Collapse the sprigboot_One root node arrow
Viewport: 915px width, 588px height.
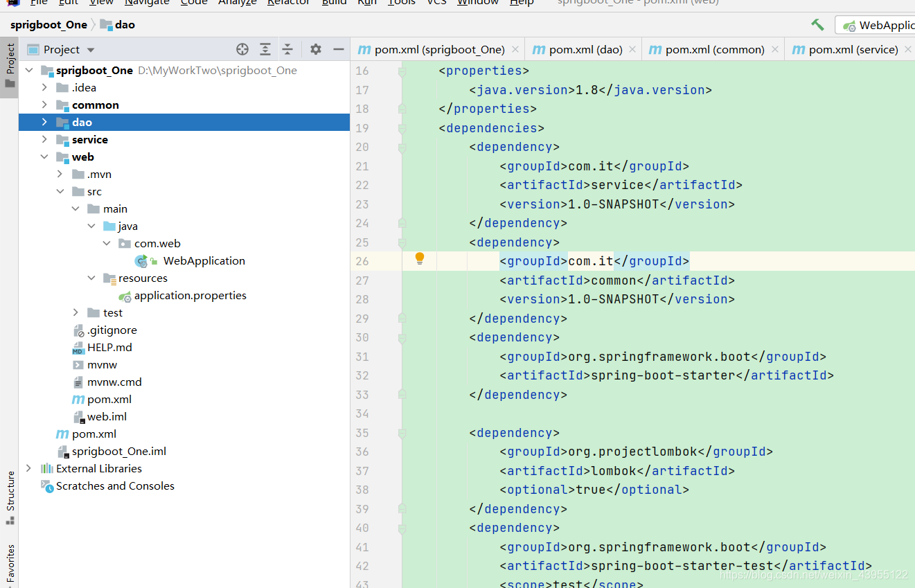tap(29, 70)
